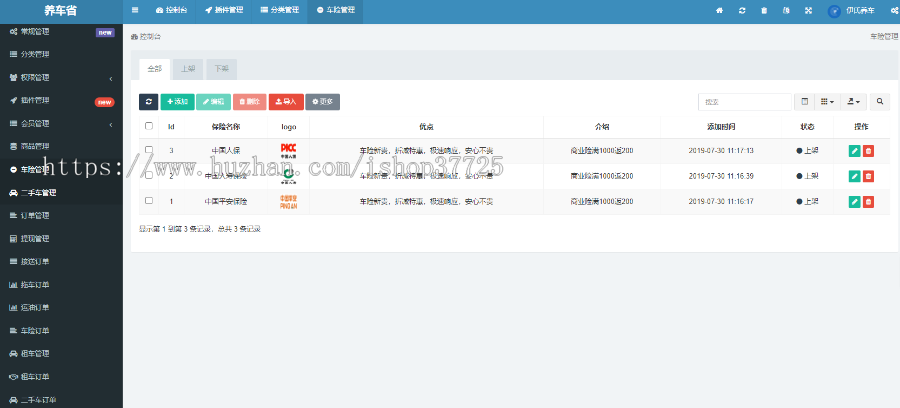Open the export dropdown above the table

[x=854, y=102]
